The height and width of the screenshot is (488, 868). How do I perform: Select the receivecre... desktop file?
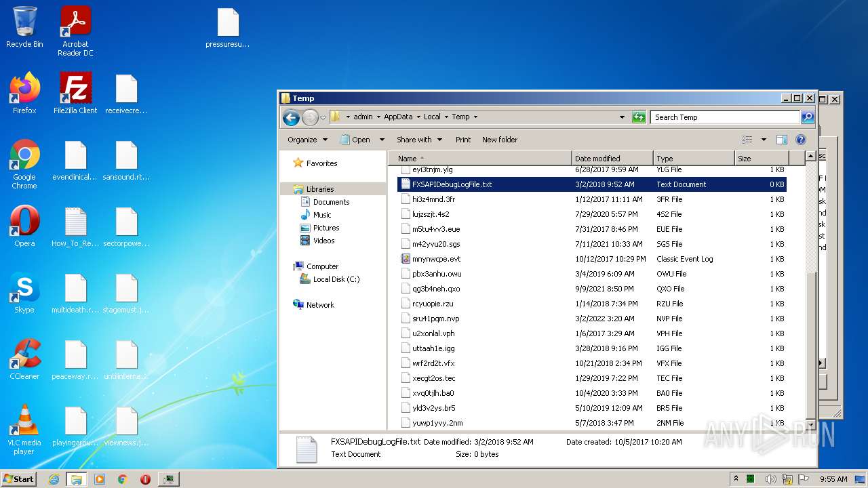pyautogui.click(x=126, y=94)
